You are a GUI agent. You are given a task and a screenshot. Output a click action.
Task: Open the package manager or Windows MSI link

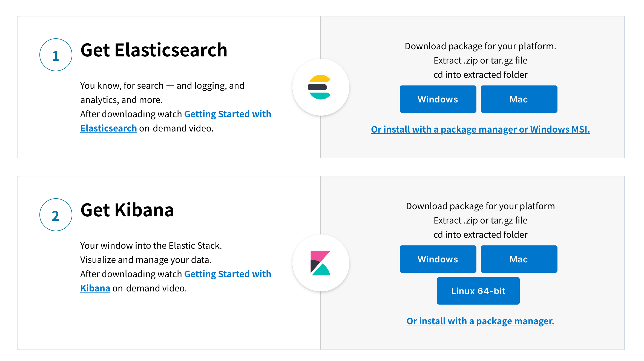[480, 129]
